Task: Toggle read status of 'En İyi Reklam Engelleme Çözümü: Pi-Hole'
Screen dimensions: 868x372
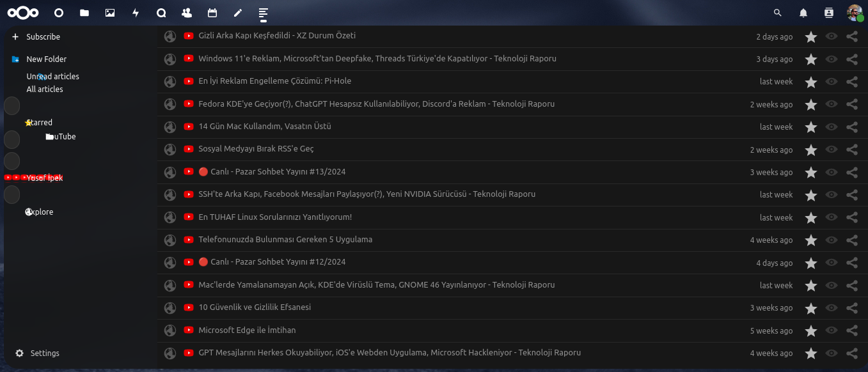Action: tap(832, 82)
